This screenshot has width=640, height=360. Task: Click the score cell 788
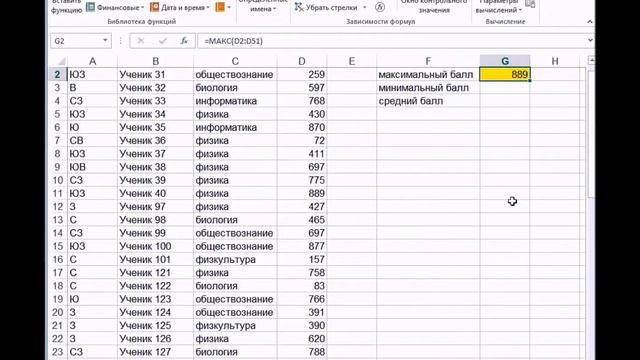pos(302,352)
